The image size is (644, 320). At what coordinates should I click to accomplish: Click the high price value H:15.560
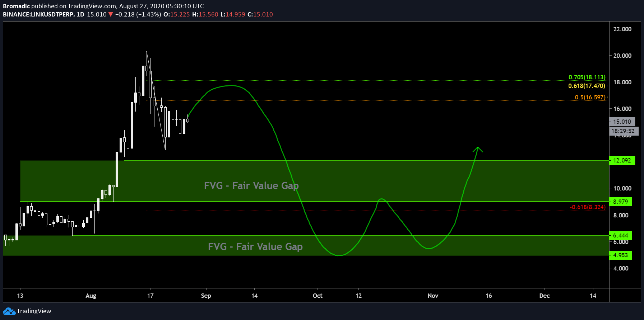coord(205,14)
